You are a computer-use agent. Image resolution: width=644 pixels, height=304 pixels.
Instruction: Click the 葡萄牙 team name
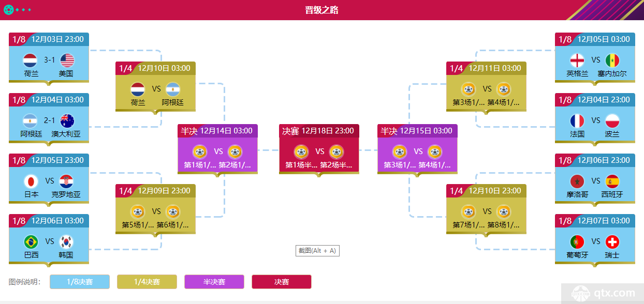point(577,255)
